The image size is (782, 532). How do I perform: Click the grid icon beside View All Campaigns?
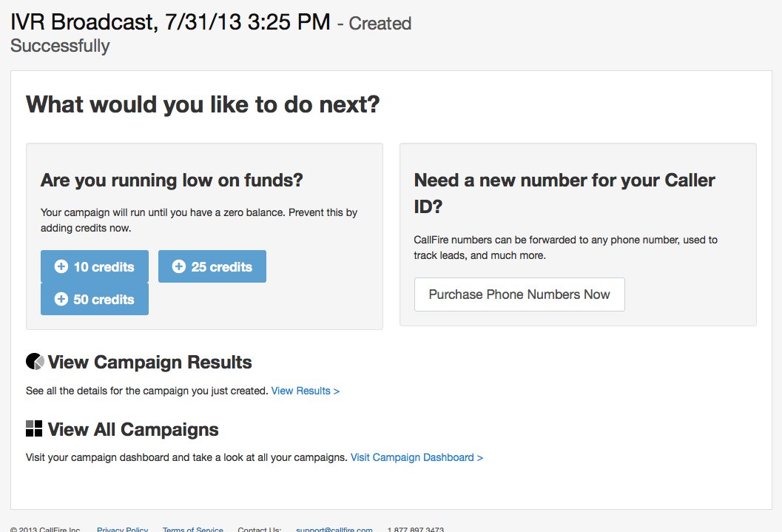click(x=34, y=429)
